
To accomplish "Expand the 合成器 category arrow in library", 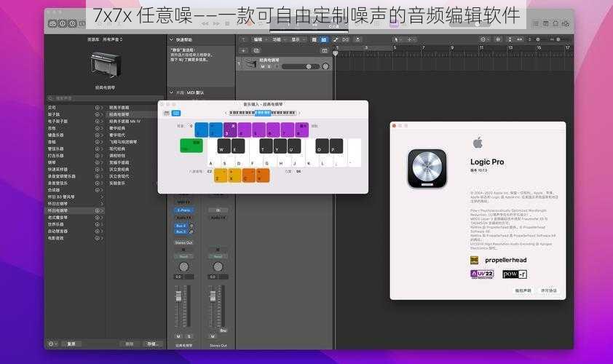I will (102, 190).
